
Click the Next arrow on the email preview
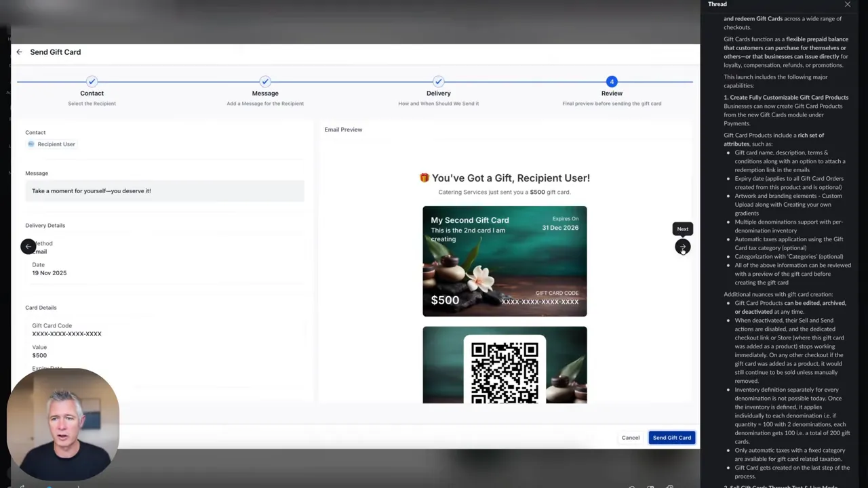682,247
